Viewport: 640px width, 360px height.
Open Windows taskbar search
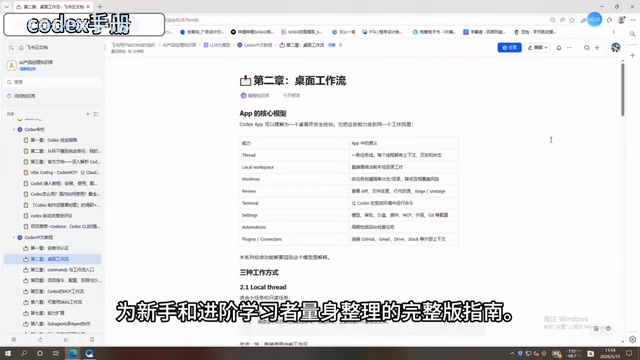point(24,353)
